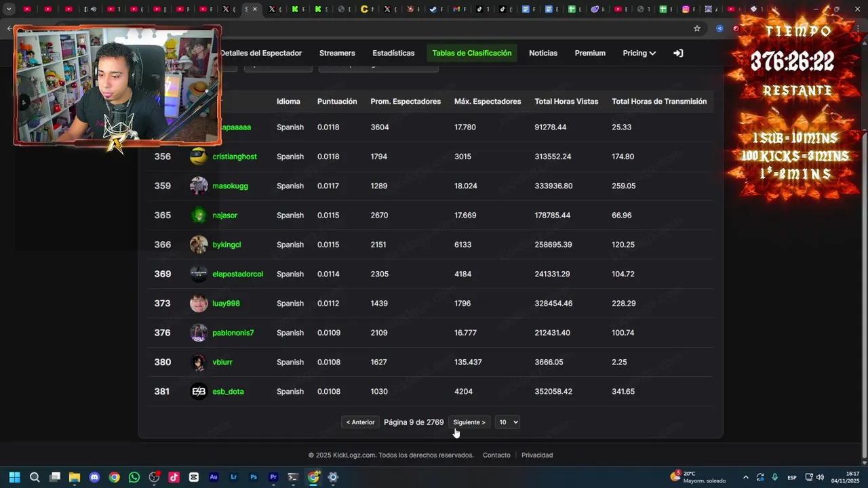This screenshot has height=488, width=868.
Task: Open Noticias menu item
Action: pos(543,53)
